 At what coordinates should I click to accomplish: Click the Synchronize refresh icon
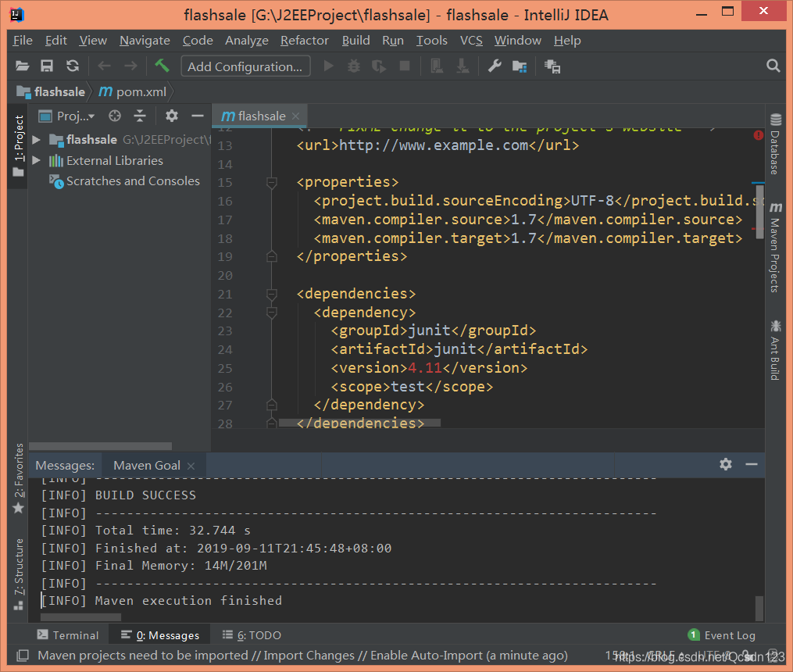tap(73, 66)
